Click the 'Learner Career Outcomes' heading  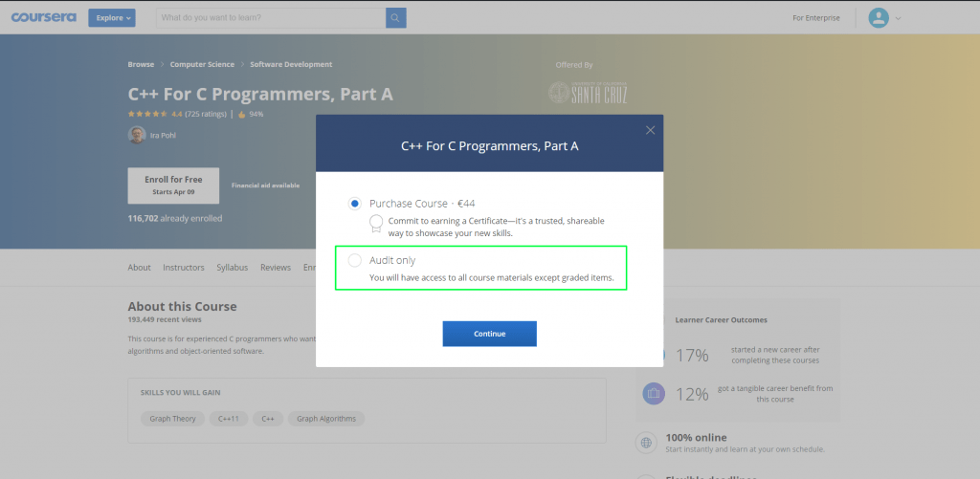click(722, 319)
